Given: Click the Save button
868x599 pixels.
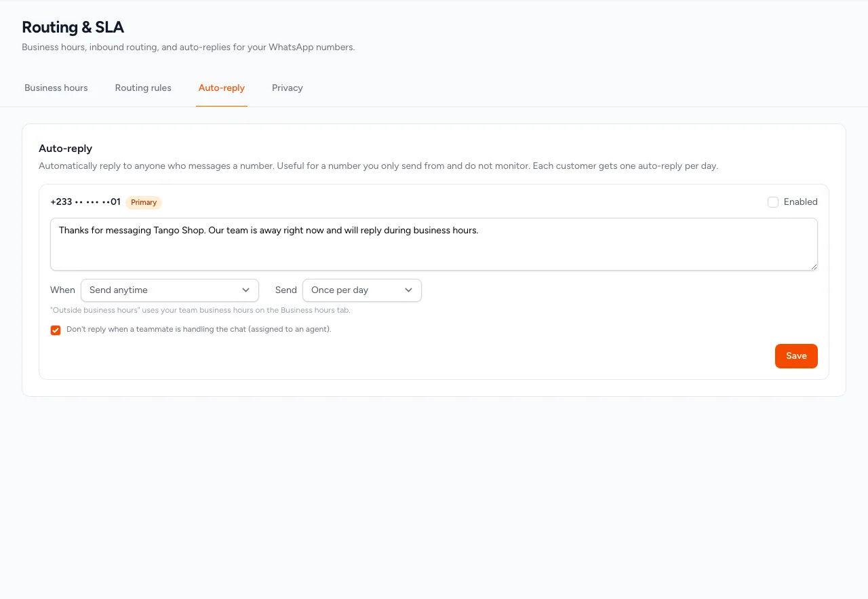Looking at the screenshot, I should [796, 356].
